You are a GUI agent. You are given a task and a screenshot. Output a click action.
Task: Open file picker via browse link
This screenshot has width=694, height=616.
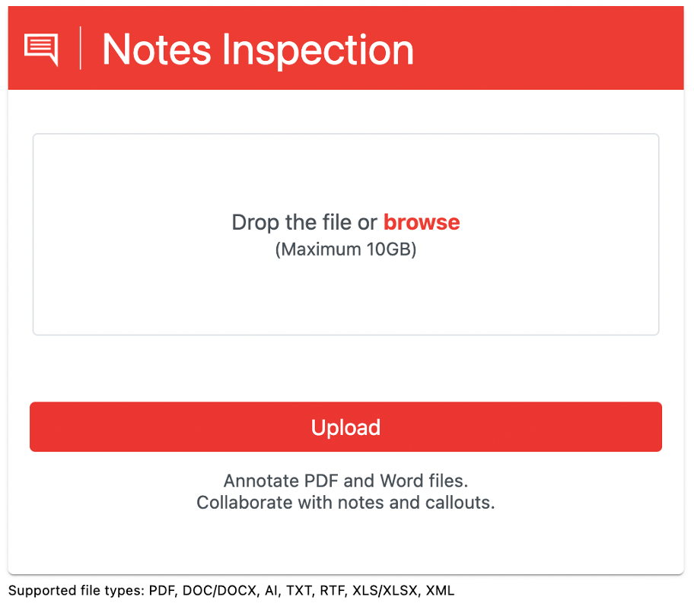point(422,222)
